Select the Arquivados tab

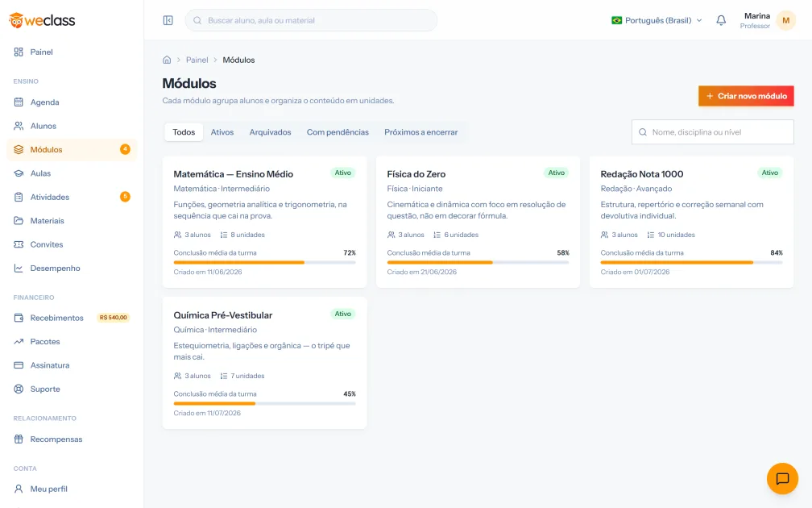click(x=271, y=132)
